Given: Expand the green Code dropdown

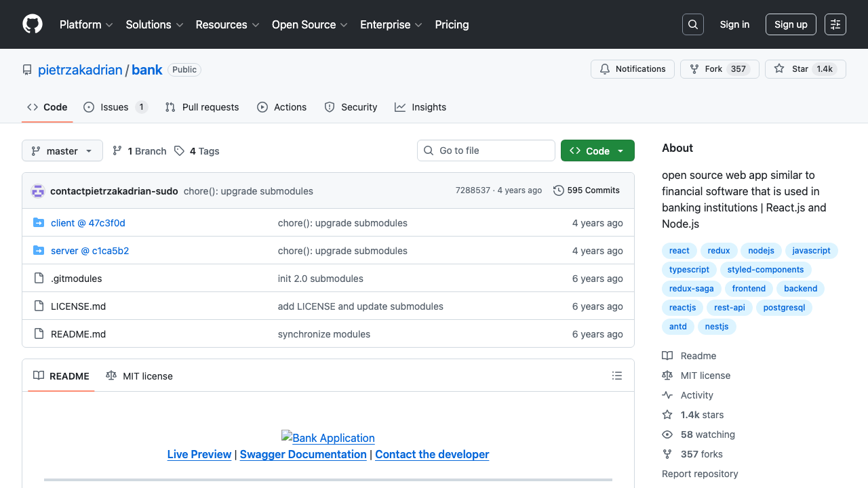Looking at the screenshot, I should pyautogui.click(x=597, y=150).
